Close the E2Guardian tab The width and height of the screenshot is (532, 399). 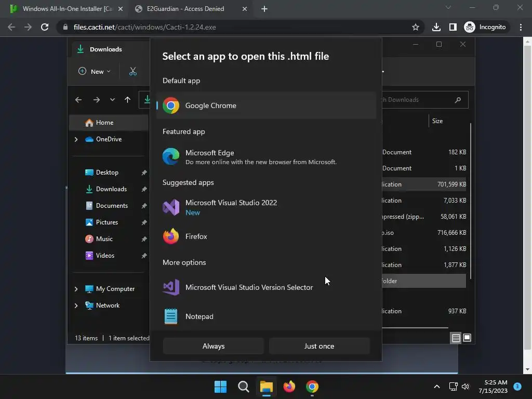coord(245,9)
